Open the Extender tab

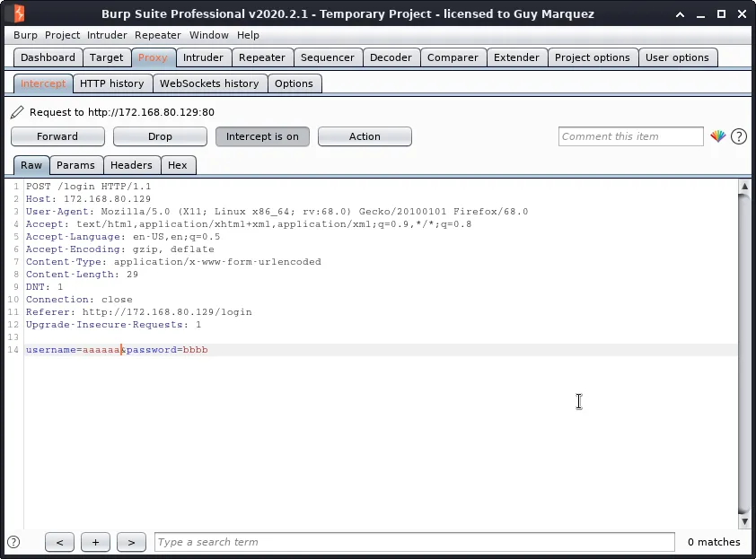(516, 57)
